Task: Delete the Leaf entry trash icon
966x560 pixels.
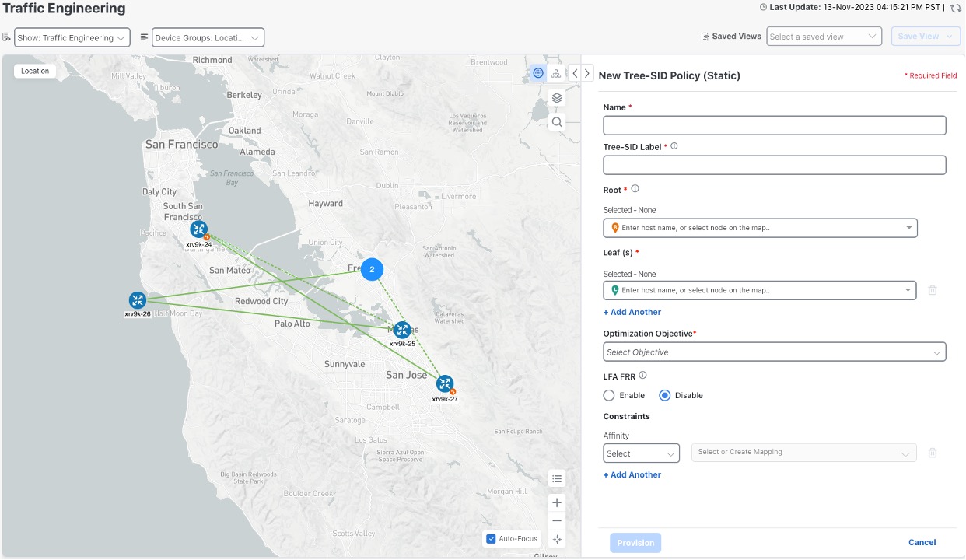Action: (933, 290)
